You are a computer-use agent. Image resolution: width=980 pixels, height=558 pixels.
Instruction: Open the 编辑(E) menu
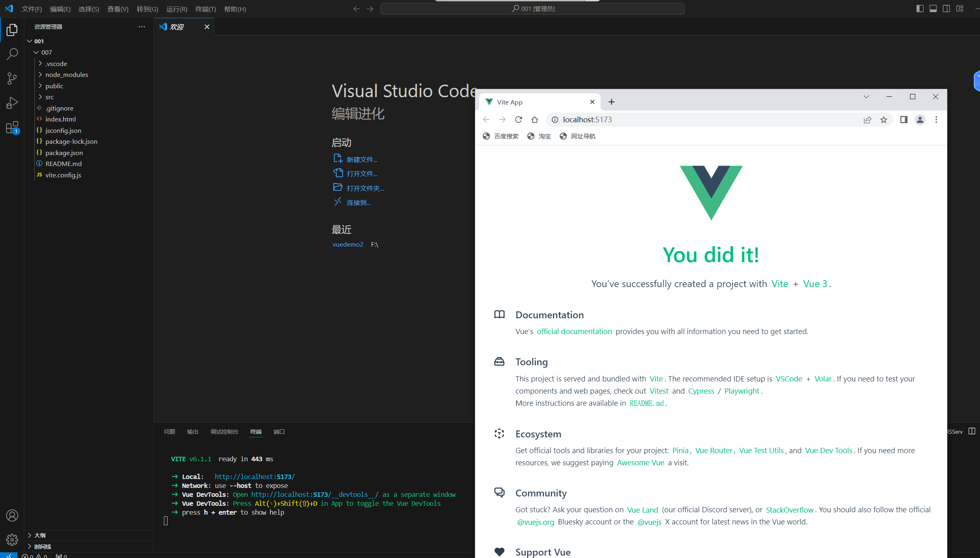60,9
